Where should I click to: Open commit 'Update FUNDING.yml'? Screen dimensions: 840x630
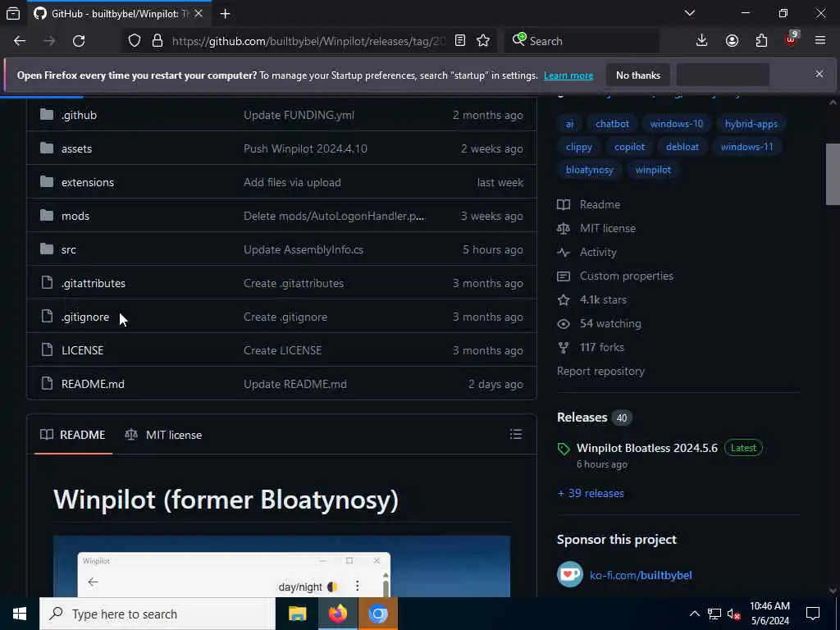299,115
